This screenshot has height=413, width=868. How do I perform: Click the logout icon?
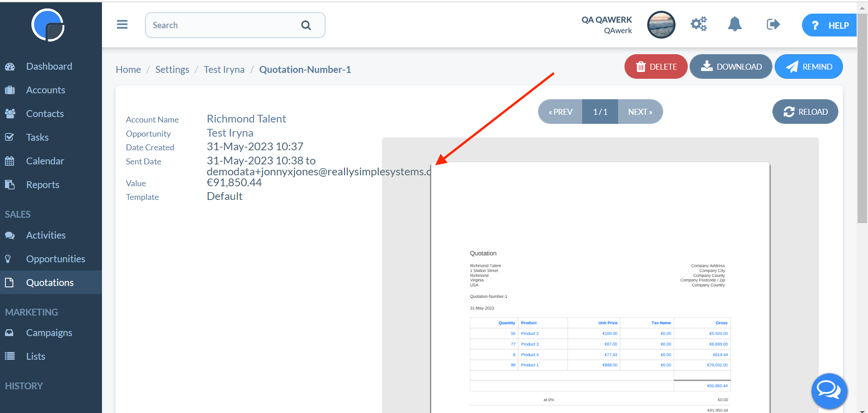773,24
